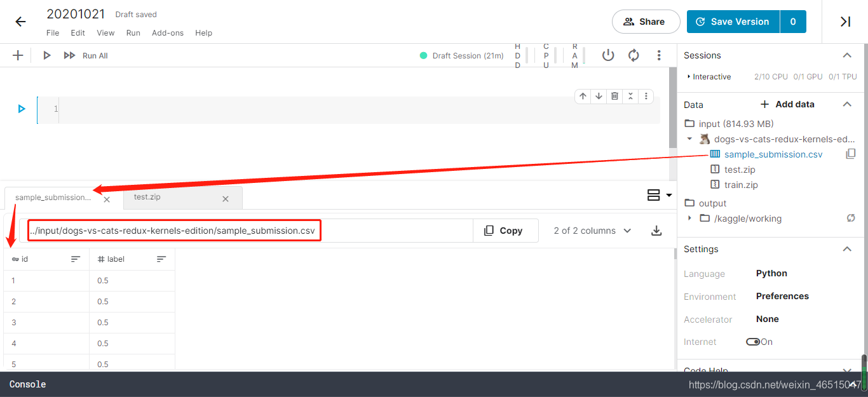
Task: Run cell with blue play icon
Action: [x=21, y=109]
